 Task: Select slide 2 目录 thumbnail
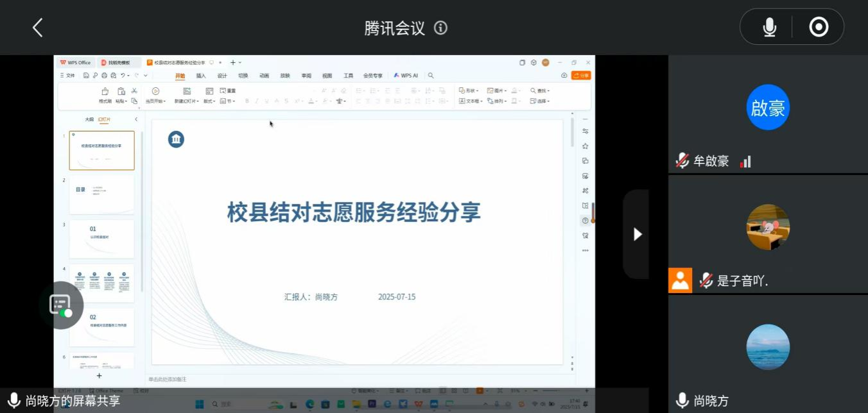(101, 195)
